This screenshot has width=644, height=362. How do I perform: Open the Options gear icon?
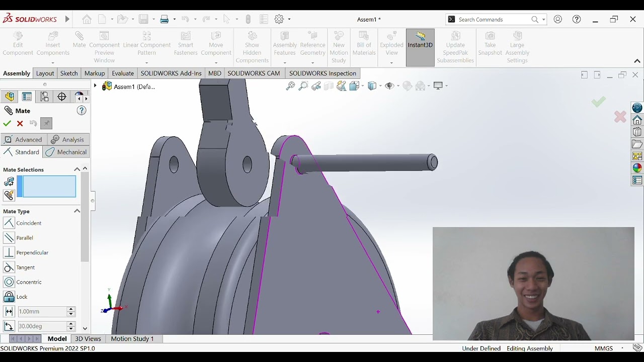coord(279,19)
